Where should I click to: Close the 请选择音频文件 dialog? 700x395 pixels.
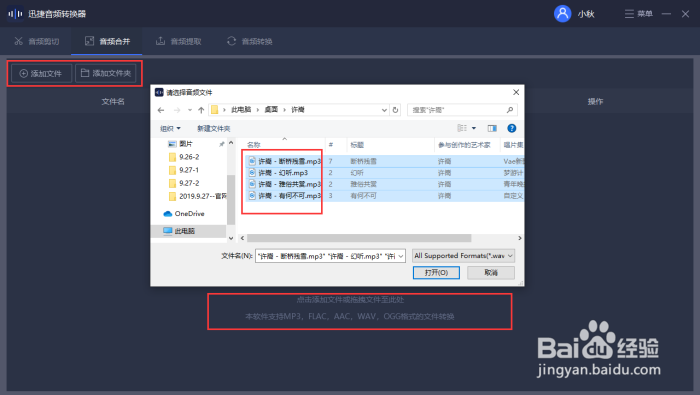coord(516,92)
